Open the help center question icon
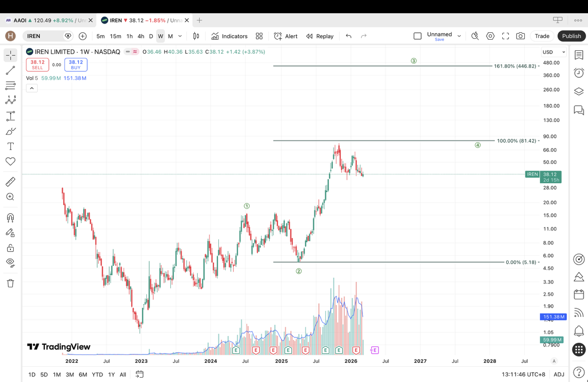This screenshot has width=588, height=382. pyautogui.click(x=579, y=372)
